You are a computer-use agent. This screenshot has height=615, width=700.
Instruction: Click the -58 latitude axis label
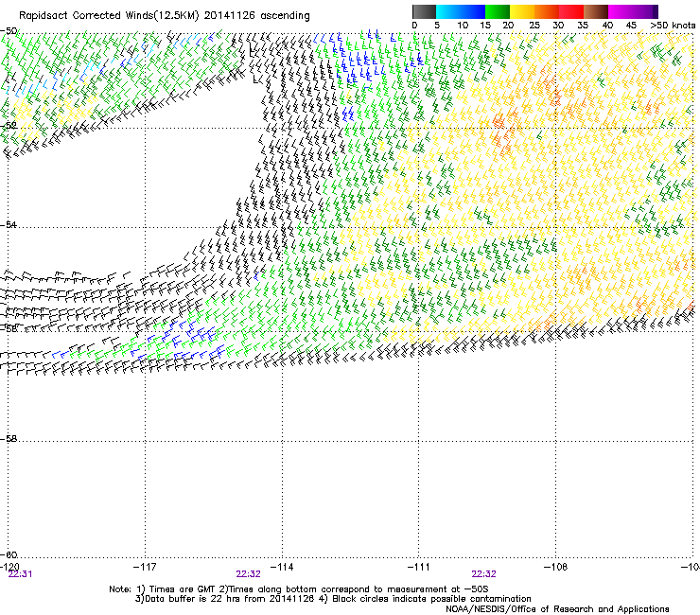pyautogui.click(x=9, y=439)
